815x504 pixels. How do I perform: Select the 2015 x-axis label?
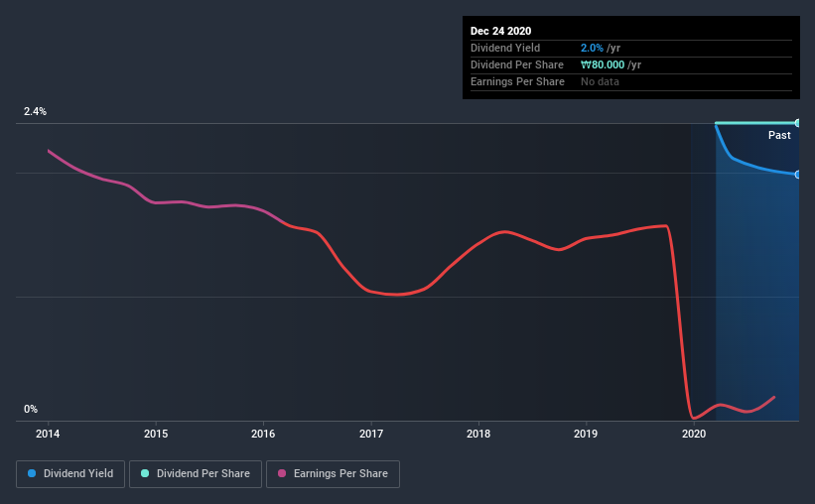pyautogui.click(x=156, y=434)
